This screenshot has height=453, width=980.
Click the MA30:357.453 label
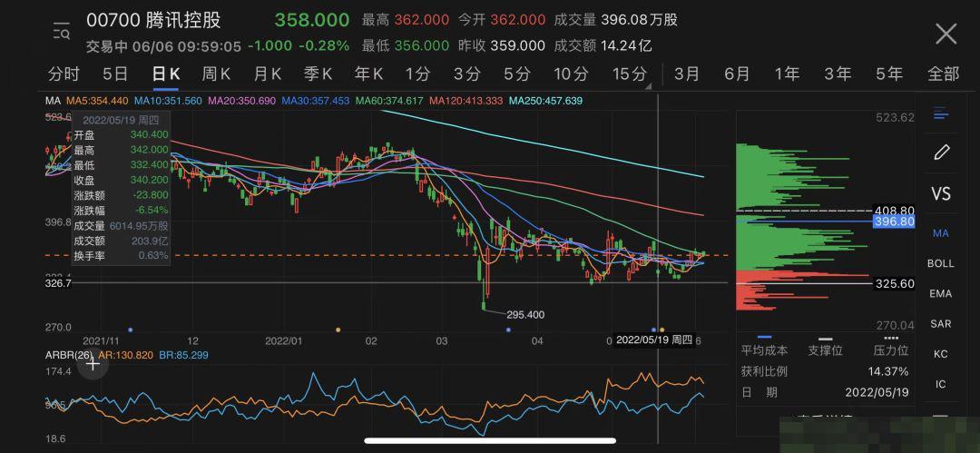click(315, 101)
